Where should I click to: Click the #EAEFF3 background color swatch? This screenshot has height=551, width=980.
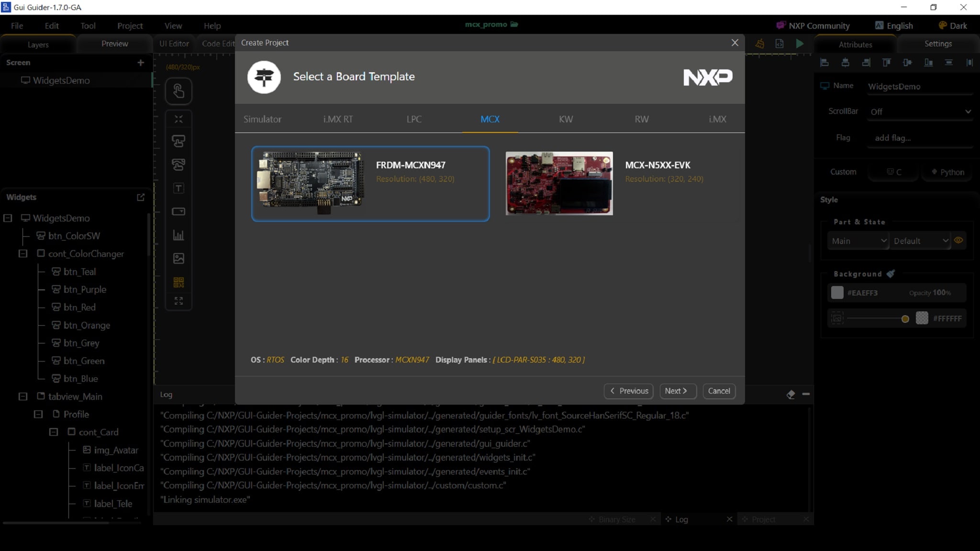click(x=837, y=293)
